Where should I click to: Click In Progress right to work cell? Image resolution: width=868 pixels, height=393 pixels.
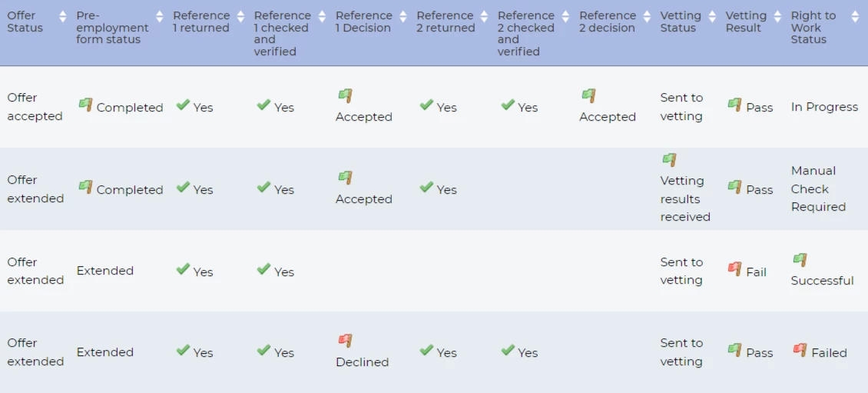(x=824, y=107)
